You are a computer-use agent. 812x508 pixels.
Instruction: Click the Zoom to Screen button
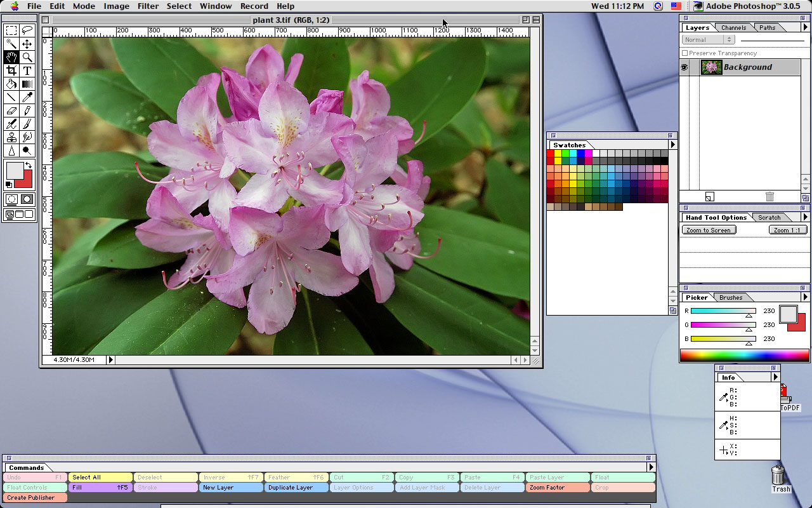(709, 230)
